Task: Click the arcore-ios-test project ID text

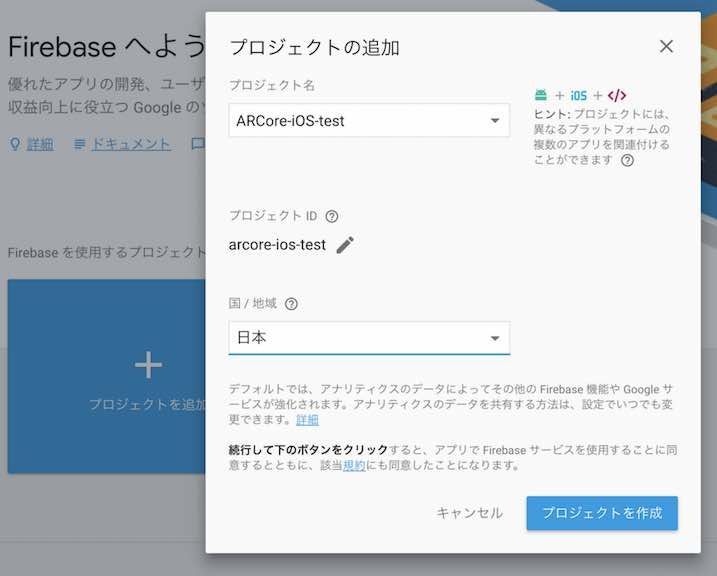Action: [277, 245]
